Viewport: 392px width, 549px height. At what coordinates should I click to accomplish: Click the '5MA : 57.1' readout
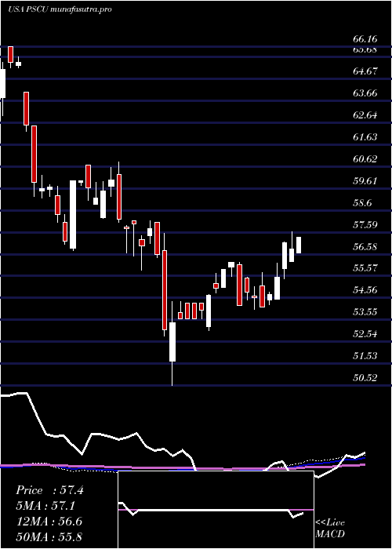point(45,506)
